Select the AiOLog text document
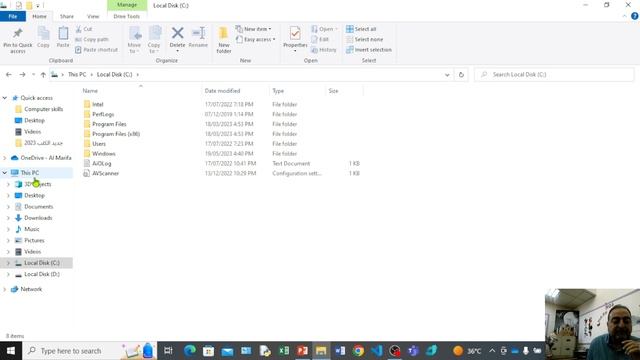Viewport: 640px width, 360px height. [x=102, y=163]
